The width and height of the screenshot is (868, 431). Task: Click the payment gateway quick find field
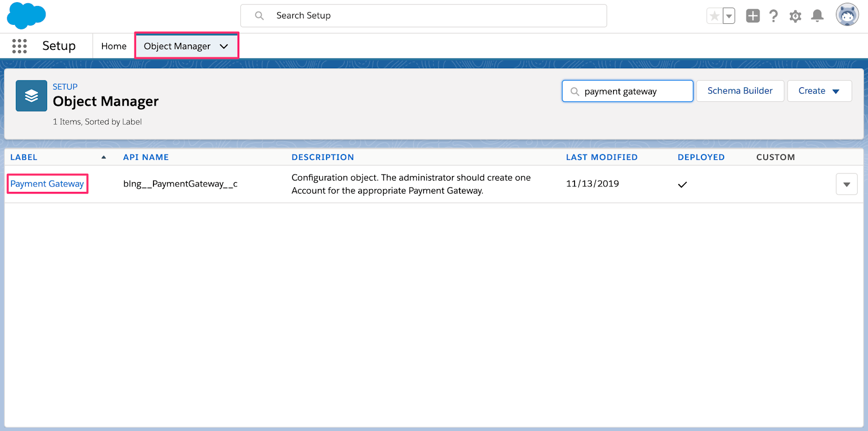click(x=628, y=91)
